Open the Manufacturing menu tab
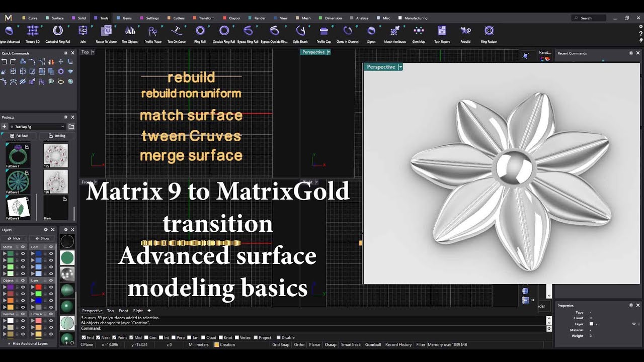Screen dimensions: 644x362 point(413,18)
